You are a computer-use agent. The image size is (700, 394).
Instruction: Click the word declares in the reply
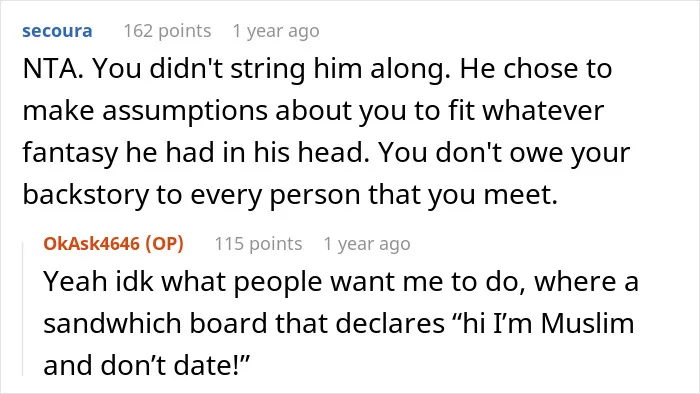click(390, 323)
